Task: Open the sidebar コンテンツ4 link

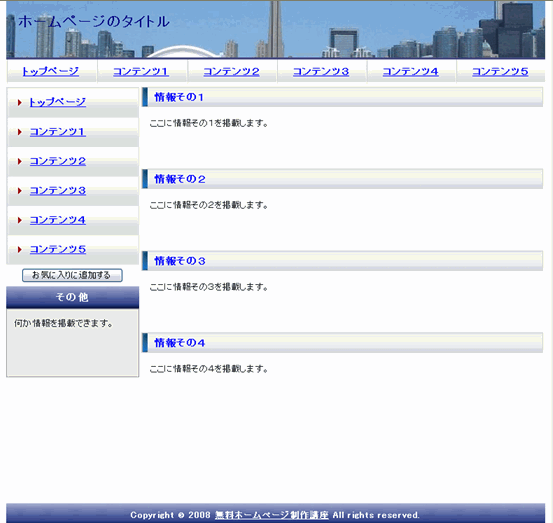Action: (58, 220)
